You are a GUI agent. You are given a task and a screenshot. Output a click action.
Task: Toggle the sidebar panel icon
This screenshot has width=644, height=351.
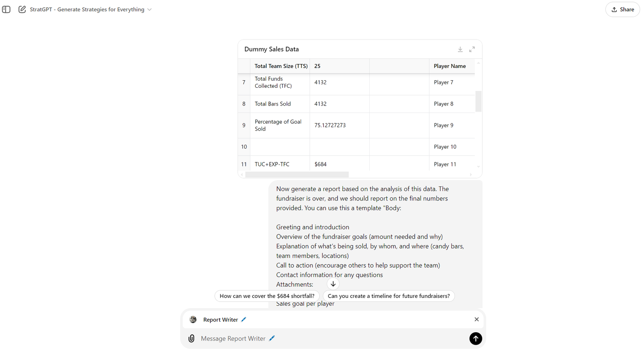[6, 9]
